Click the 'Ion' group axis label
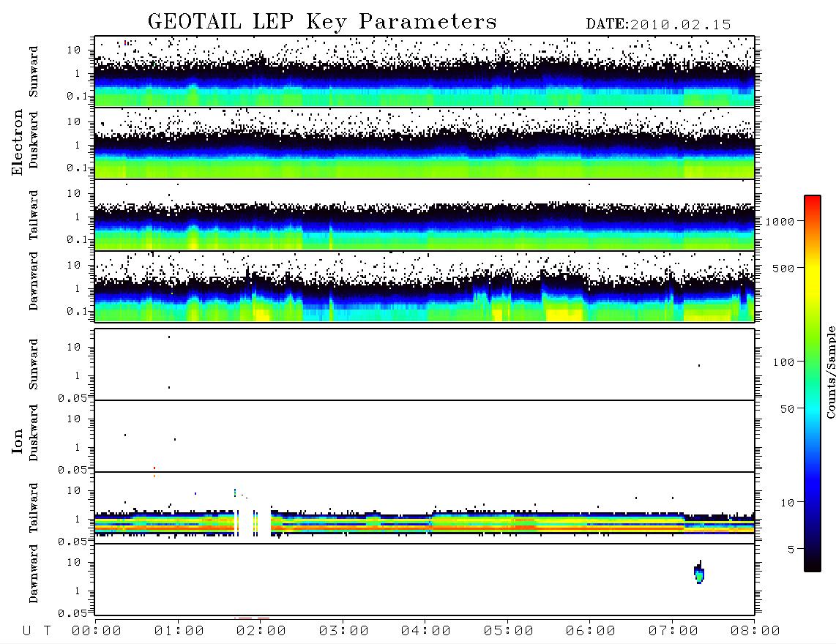This screenshot has width=836, height=644. 18,441
